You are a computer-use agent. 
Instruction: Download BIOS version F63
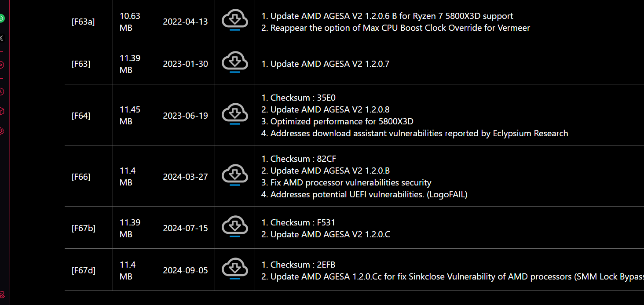[x=235, y=63]
